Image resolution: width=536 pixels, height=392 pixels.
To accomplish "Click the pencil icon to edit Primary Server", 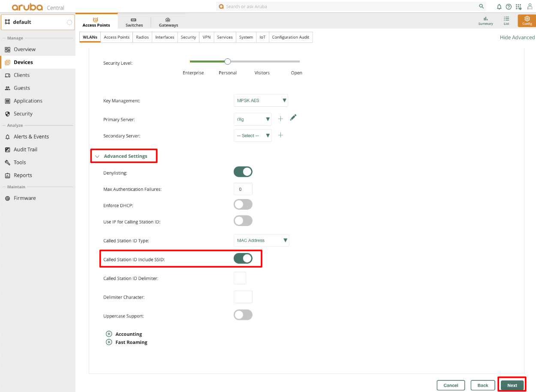I will click(x=293, y=118).
